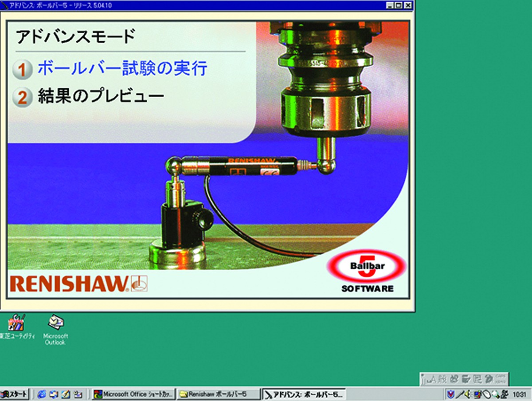The image size is (532, 401).
Task: Maximize the アドバンス ボールバー5 window
Action: [x=399, y=5]
